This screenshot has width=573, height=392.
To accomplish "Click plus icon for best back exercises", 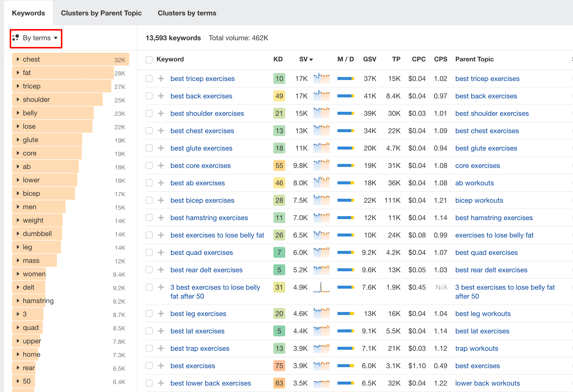I will click(x=161, y=96).
